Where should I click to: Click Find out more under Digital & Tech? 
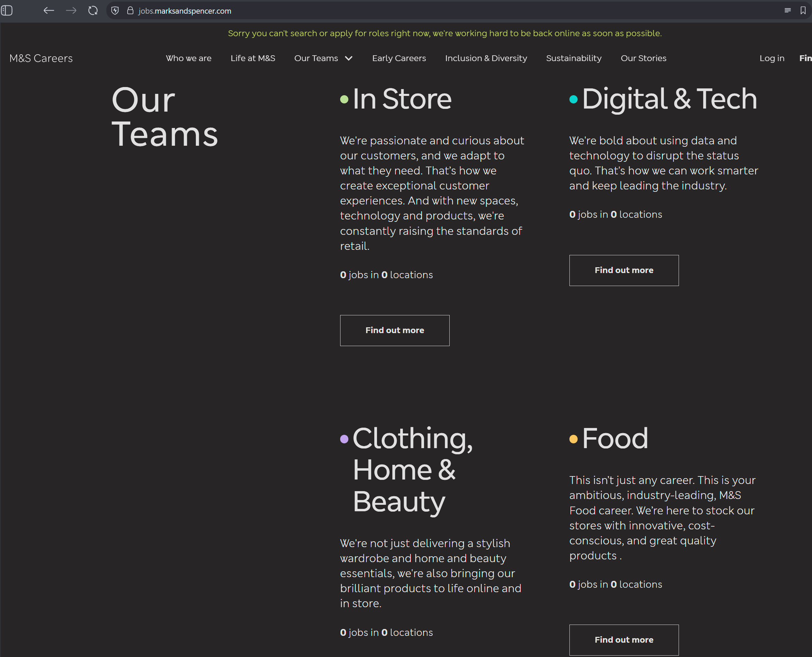624,270
